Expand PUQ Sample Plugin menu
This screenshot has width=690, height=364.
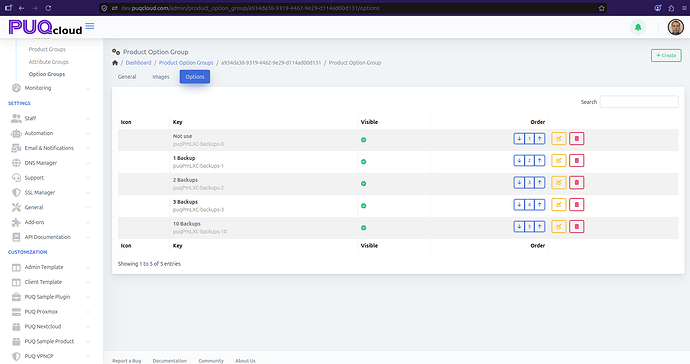(x=51, y=297)
